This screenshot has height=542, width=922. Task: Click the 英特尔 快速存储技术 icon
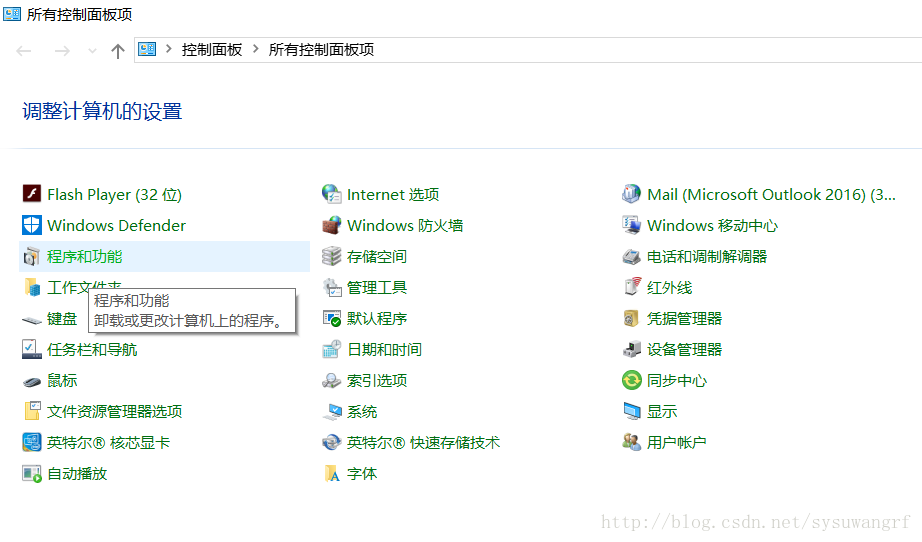(332, 442)
